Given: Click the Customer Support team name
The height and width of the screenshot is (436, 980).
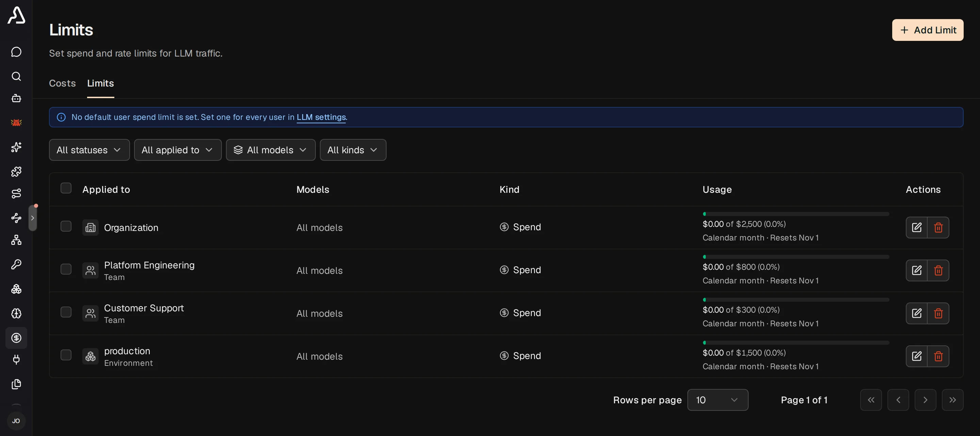Looking at the screenshot, I should 144,308.
